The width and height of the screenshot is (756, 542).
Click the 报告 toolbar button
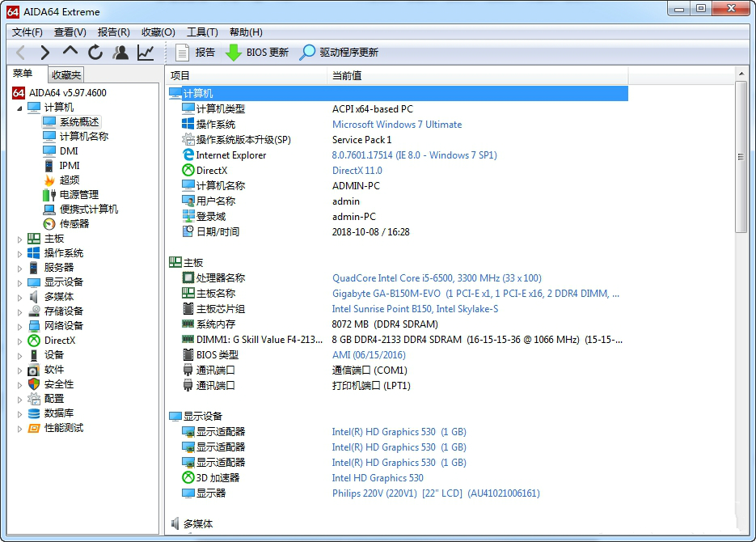point(195,53)
